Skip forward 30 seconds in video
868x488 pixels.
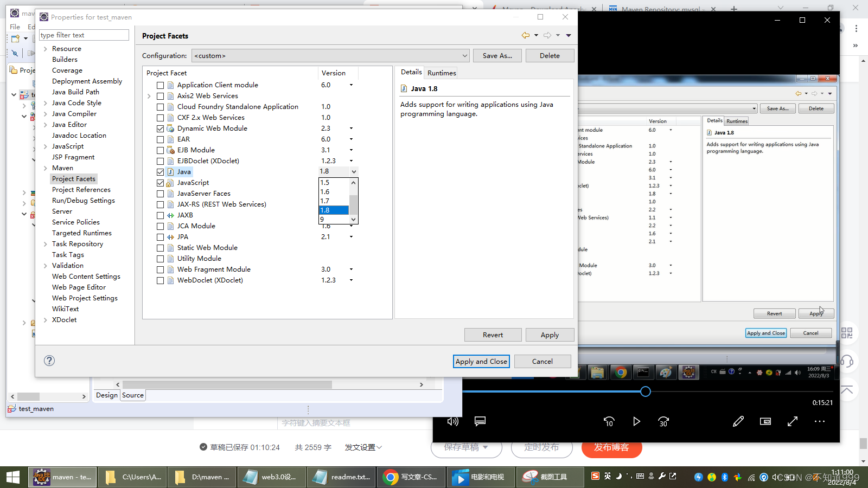click(663, 421)
